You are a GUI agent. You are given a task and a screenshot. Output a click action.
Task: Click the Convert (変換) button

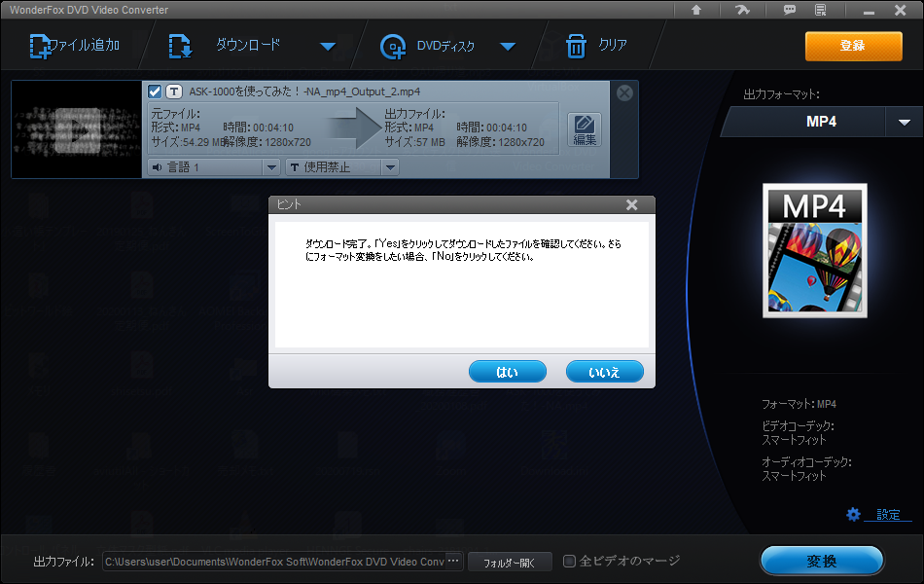click(822, 561)
